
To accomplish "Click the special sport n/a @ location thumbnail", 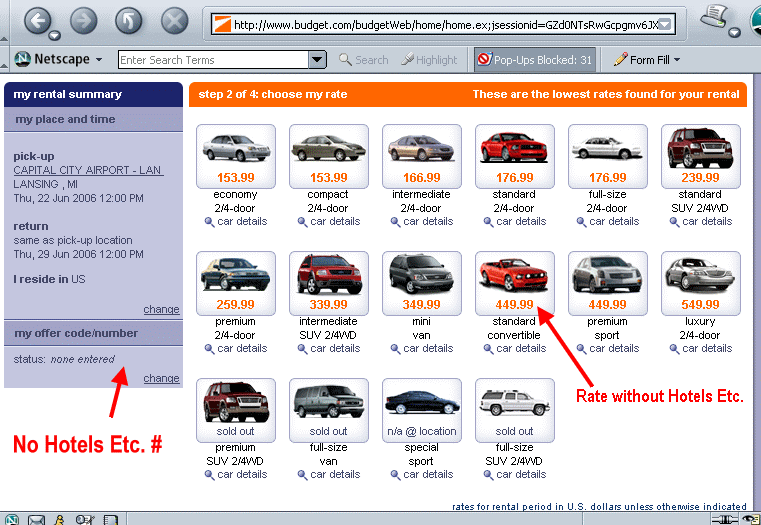I will [422, 410].
